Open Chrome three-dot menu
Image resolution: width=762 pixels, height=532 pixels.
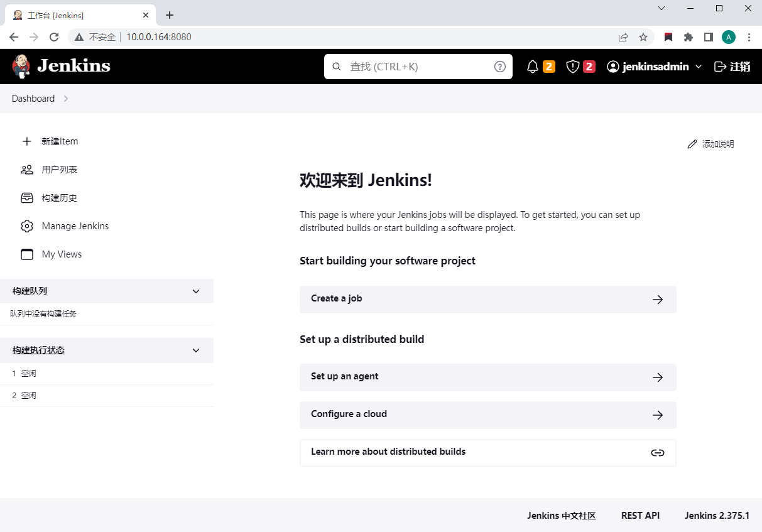click(x=749, y=37)
